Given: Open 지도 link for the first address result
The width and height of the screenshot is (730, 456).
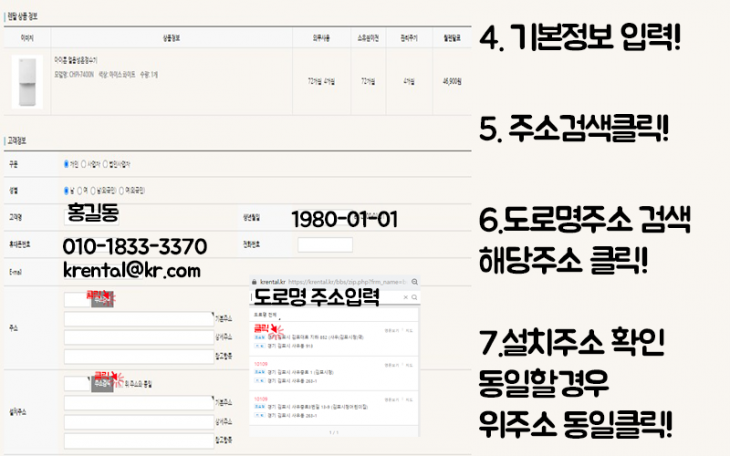Looking at the screenshot, I should coord(409,331).
